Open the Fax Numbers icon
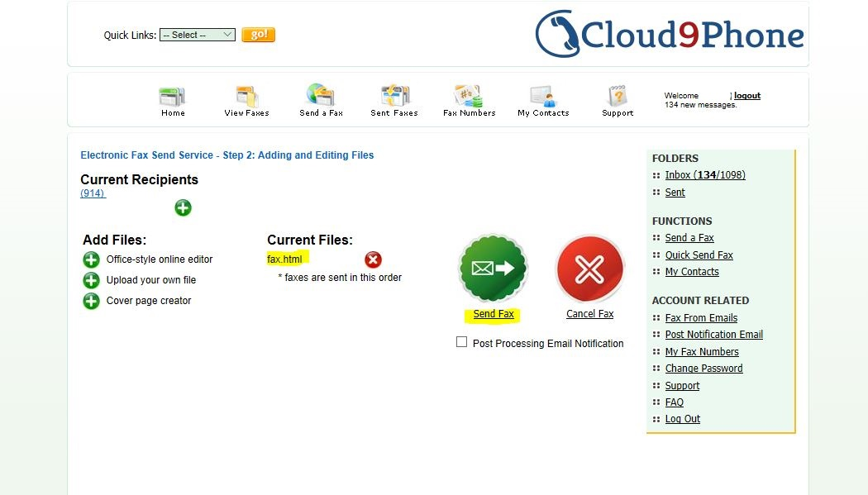The width and height of the screenshot is (868, 495). 469,96
